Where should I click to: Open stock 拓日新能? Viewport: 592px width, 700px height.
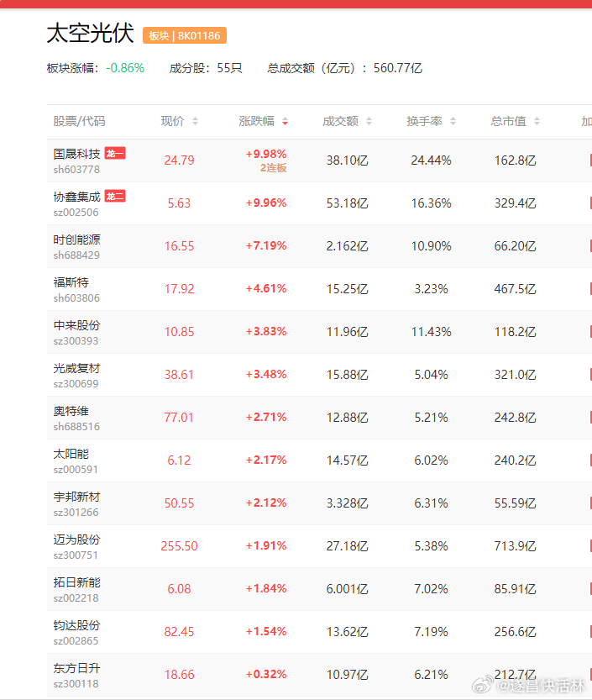[x=76, y=582]
